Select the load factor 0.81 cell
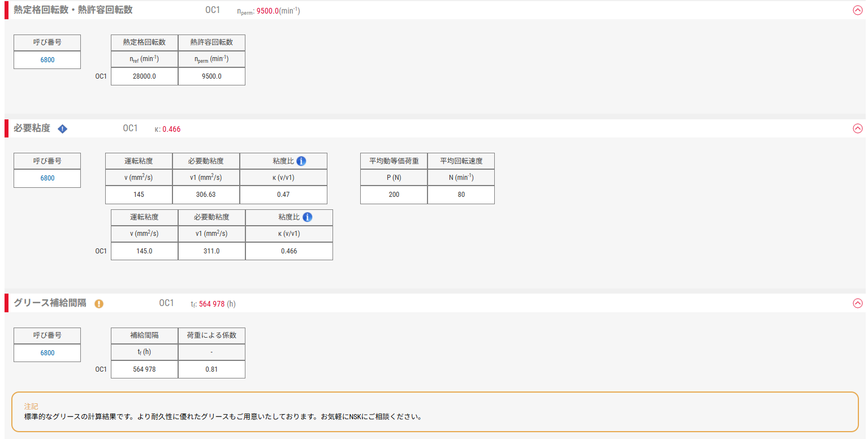The image size is (868, 439). tap(211, 369)
